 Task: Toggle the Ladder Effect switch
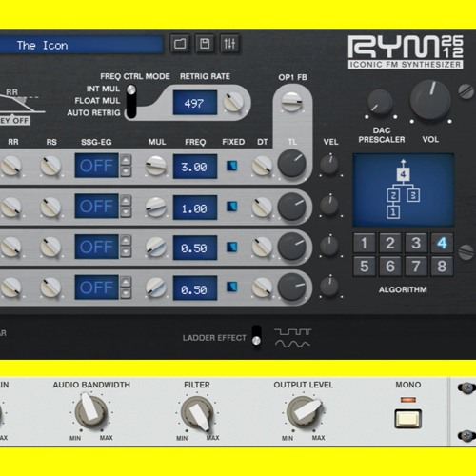(256, 336)
